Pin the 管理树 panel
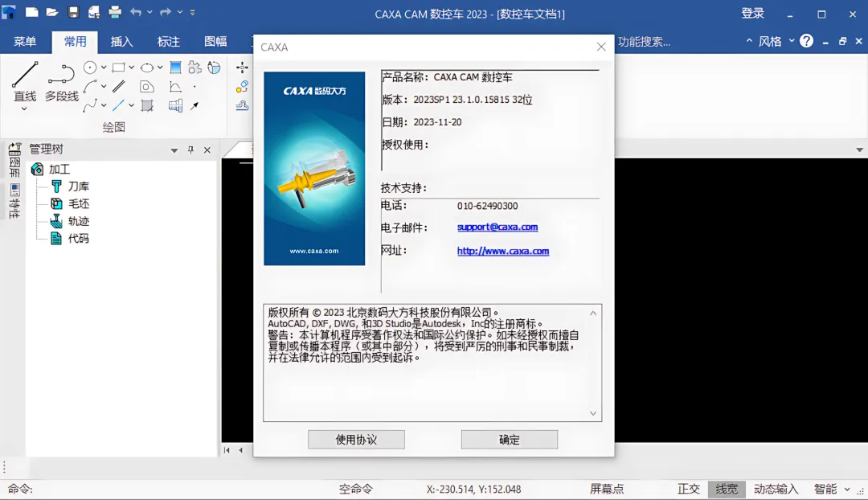The image size is (868, 500). coord(191,150)
